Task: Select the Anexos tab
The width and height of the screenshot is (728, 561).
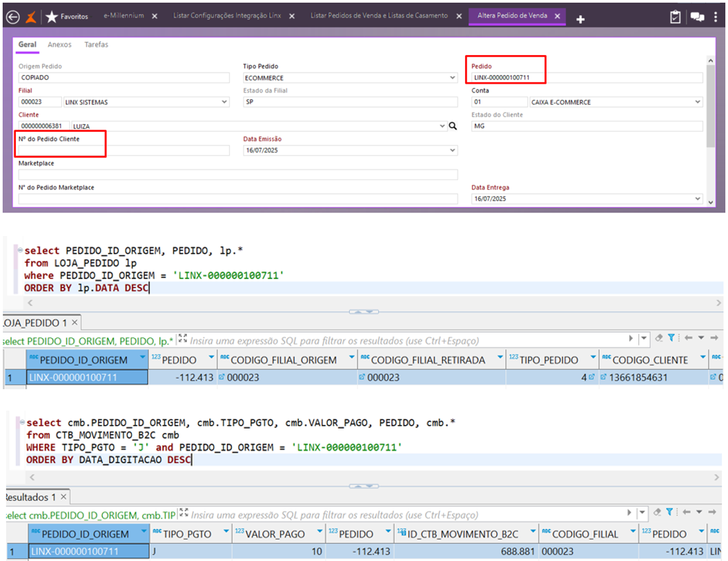Action: coord(59,45)
